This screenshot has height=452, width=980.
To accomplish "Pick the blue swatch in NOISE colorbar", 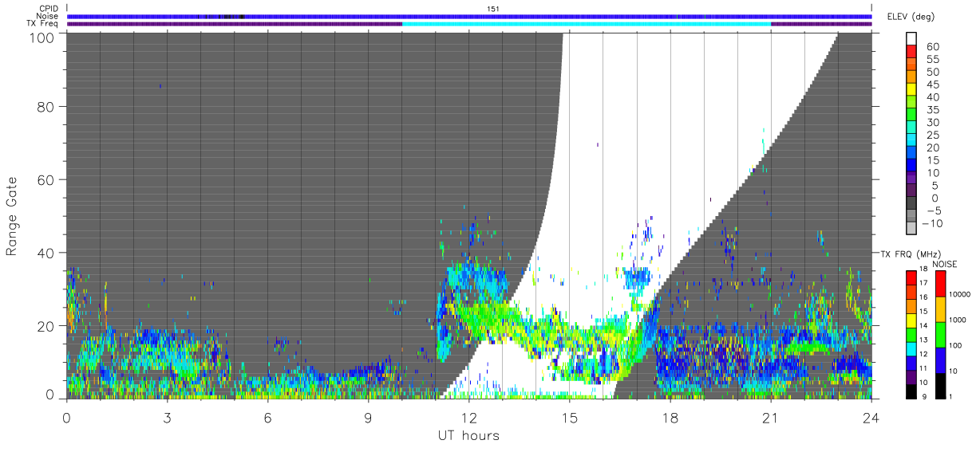I will click(x=940, y=360).
